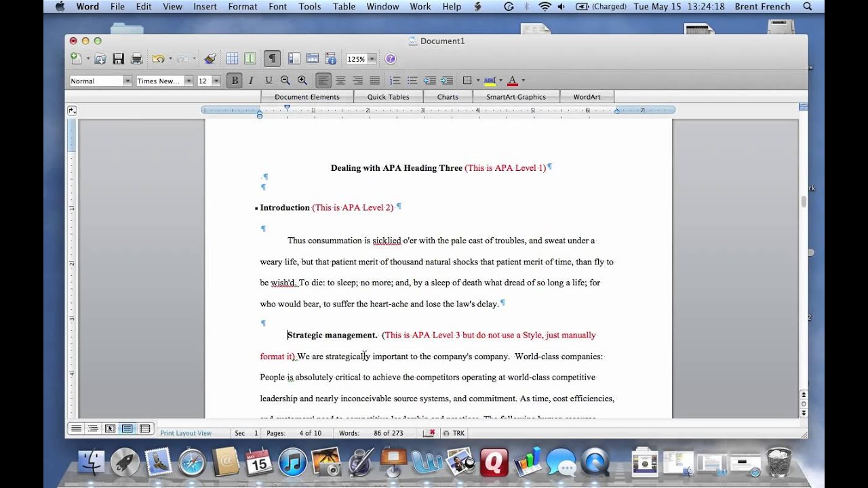The image size is (868, 488).
Task: Open the Insert menu
Action: tap(205, 7)
